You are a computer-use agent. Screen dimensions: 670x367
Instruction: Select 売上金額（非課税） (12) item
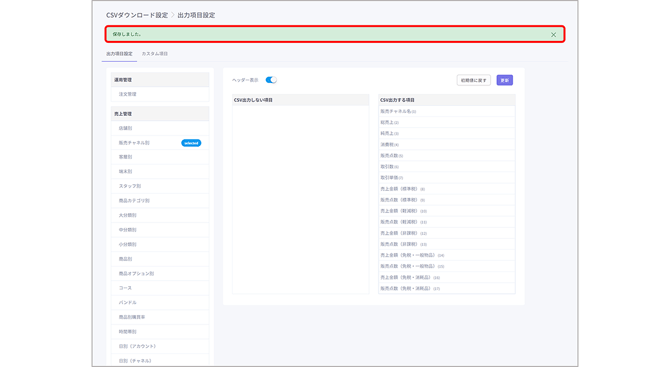(x=447, y=233)
